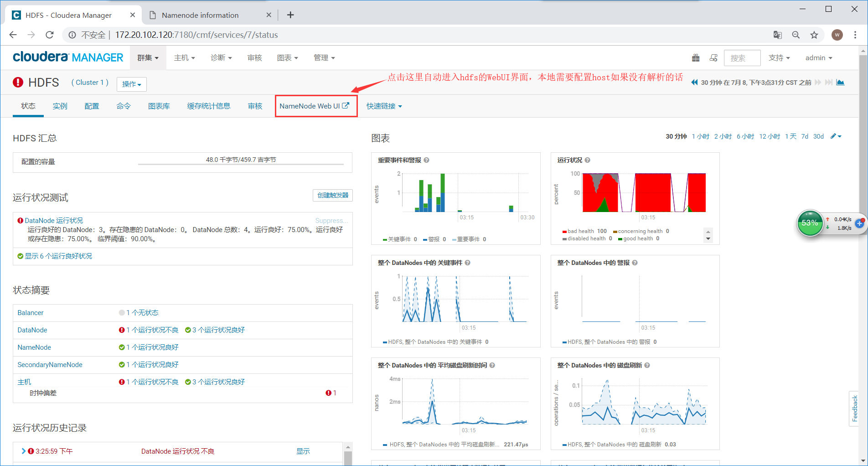This screenshot has width=868, height=466.
Task: Select 30d time range
Action: pos(819,136)
